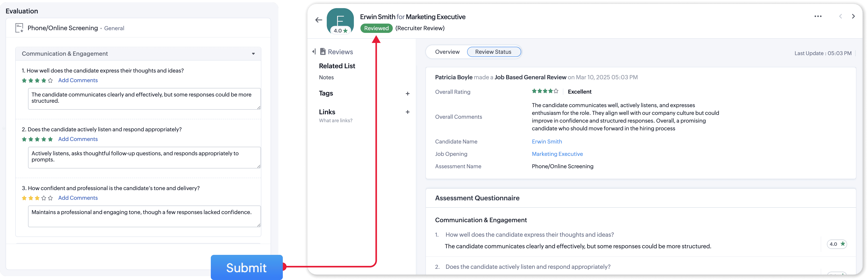Image resolution: width=868 pixels, height=280 pixels.
Task: Collapse the Communication & Engagement section
Action: (253, 54)
